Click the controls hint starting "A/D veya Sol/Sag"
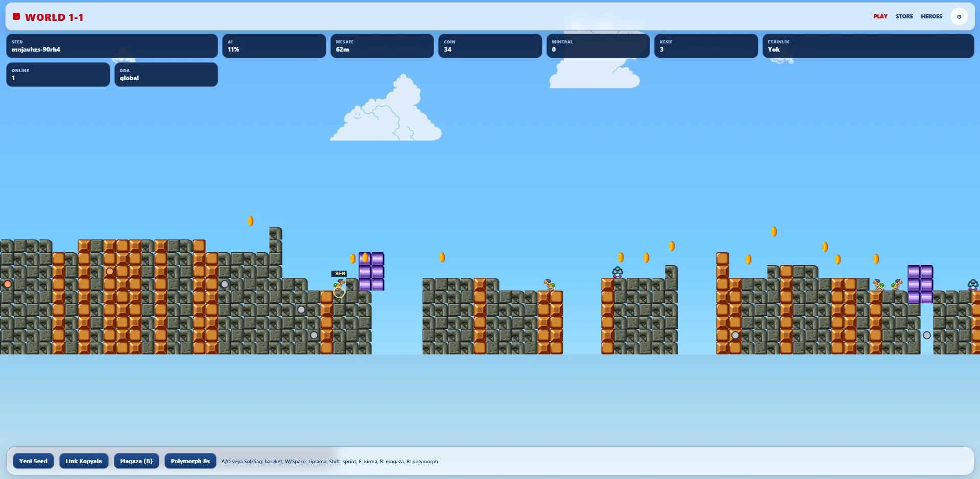 point(329,462)
